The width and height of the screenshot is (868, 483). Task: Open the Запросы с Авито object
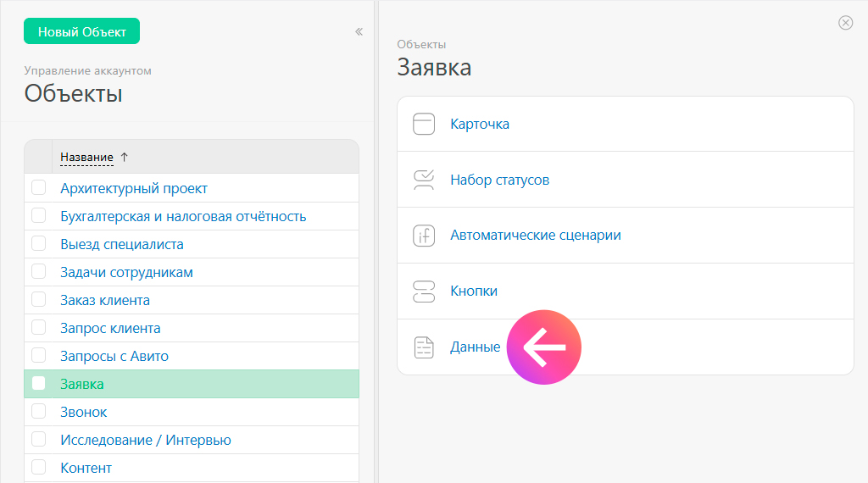point(114,356)
